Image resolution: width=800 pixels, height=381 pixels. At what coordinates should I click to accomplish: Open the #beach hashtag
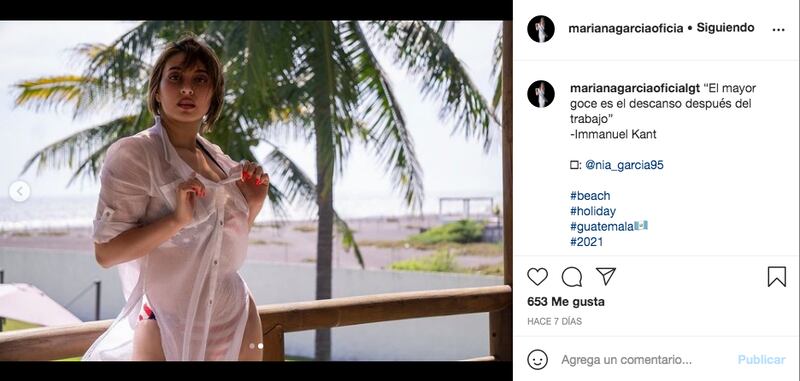(590, 196)
